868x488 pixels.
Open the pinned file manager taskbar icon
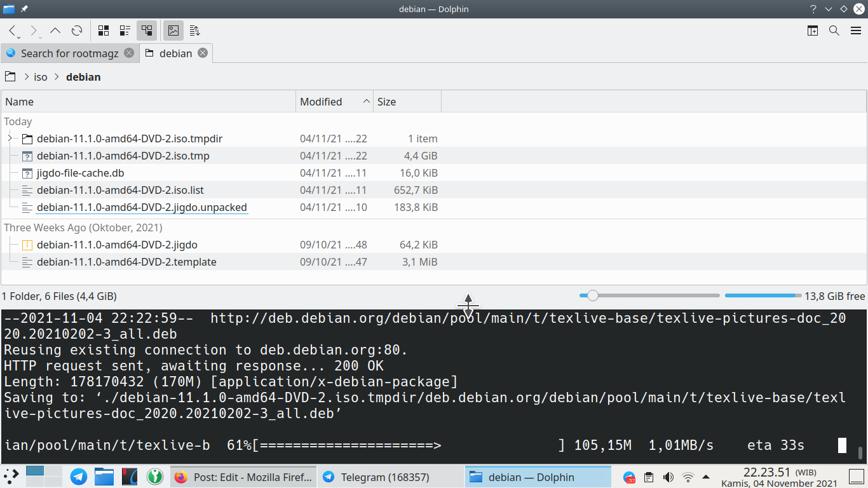tap(104, 477)
